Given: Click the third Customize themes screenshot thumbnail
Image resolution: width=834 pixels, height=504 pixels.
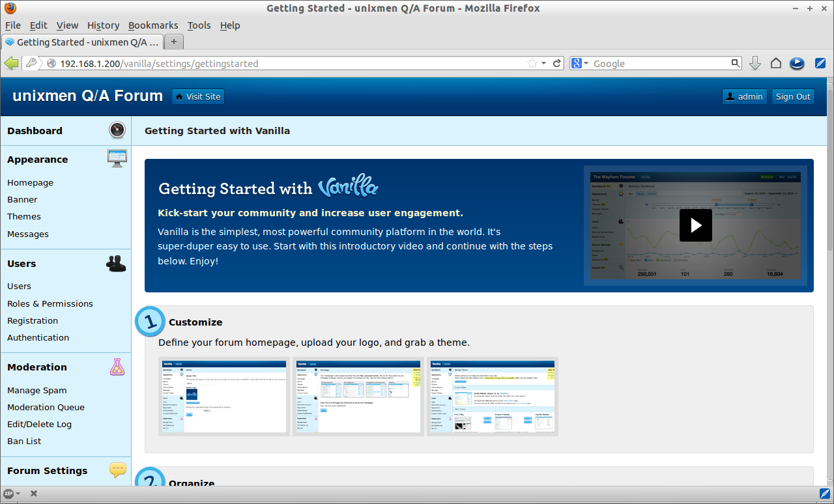Looking at the screenshot, I should (x=492, y=397).
